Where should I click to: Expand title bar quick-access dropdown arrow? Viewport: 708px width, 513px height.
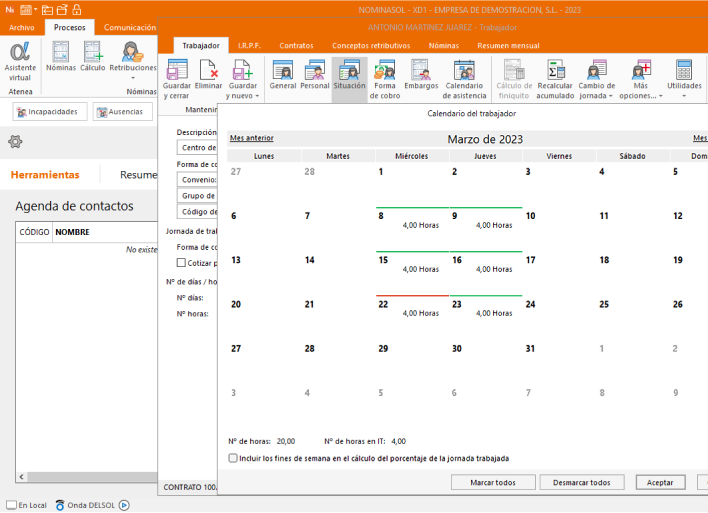click(x=35, y=9)
